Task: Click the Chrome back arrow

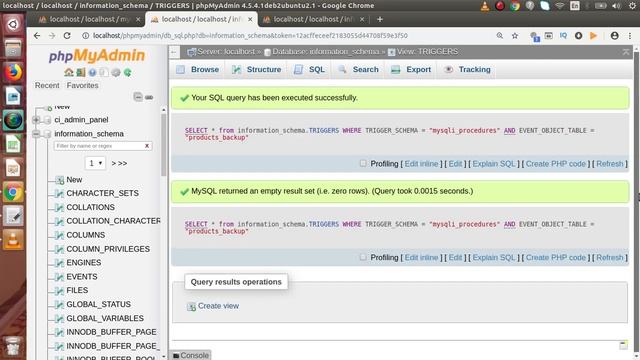Action: coord(37,36)
